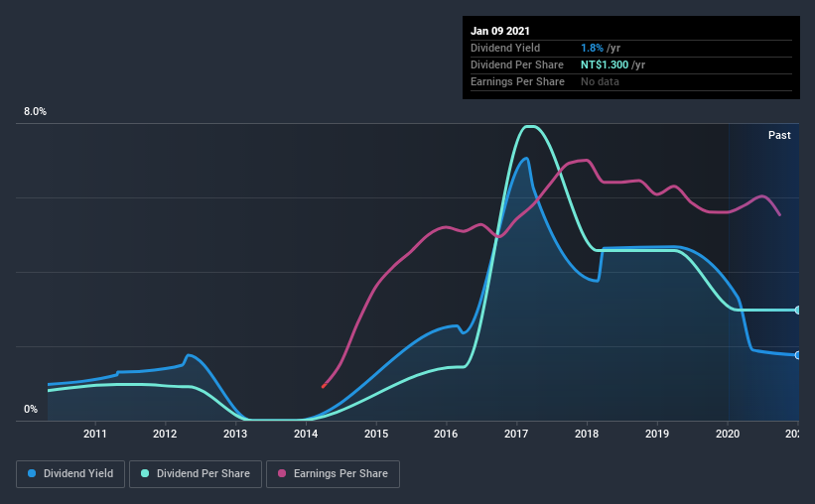Click the blue Dividend Yield legend dot
The height and width of the screenshot is (504, 815).
pyautogui.click(x=32, y=473)
